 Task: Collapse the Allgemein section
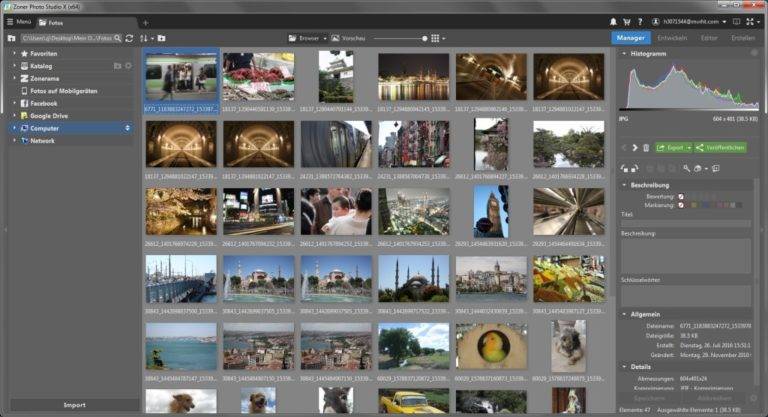[624, 314]
